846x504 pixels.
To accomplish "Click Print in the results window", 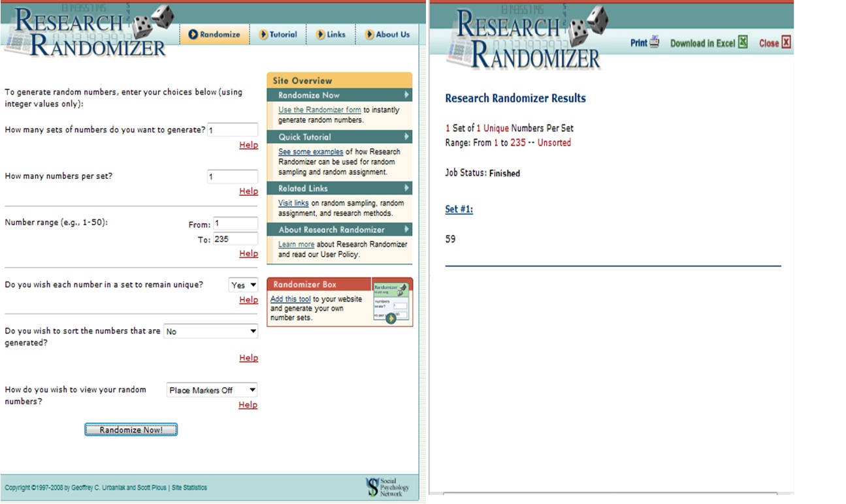I will click(639, 43).
